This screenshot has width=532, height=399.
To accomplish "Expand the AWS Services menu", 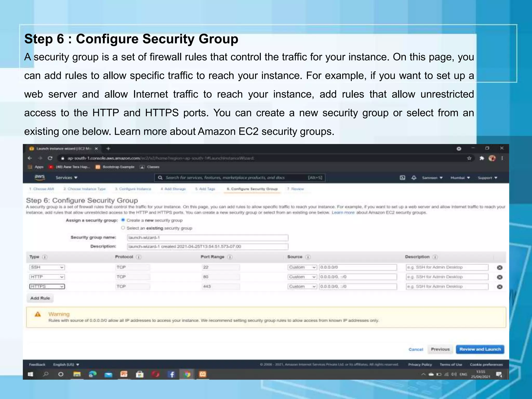I will [66, 178].
